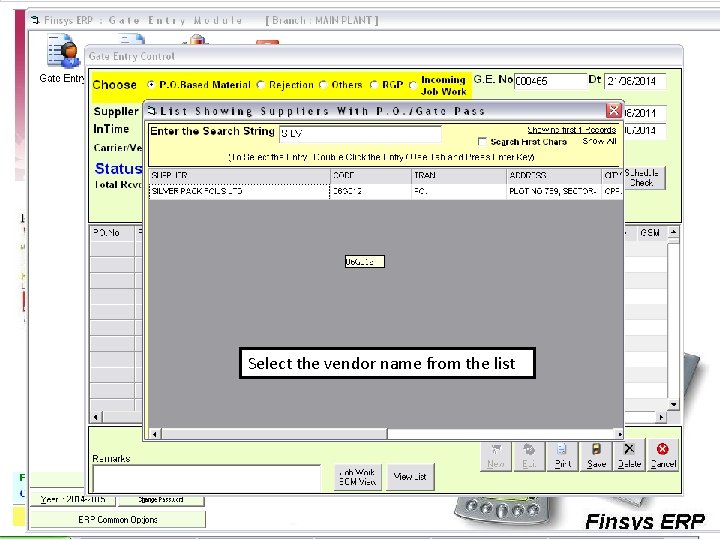Screen dimensions: 720x540
Task: Click the Edit toolbar button
Action: 529,456
